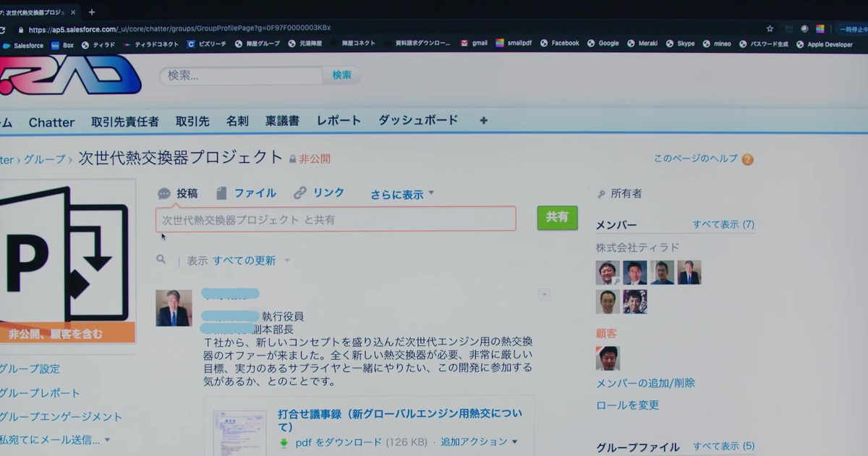Open the Salesforce bookmark

22,45
